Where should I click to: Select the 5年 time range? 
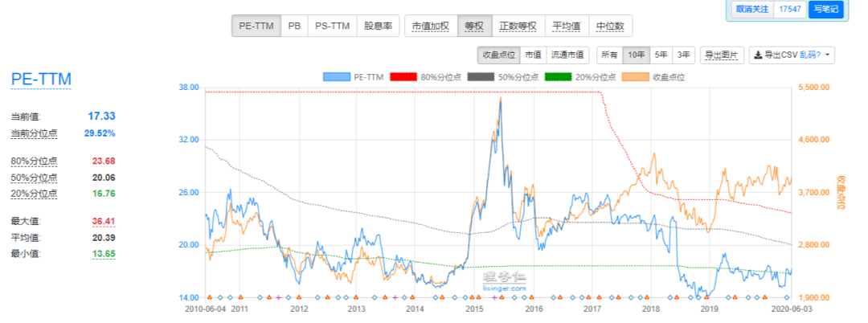661,55
